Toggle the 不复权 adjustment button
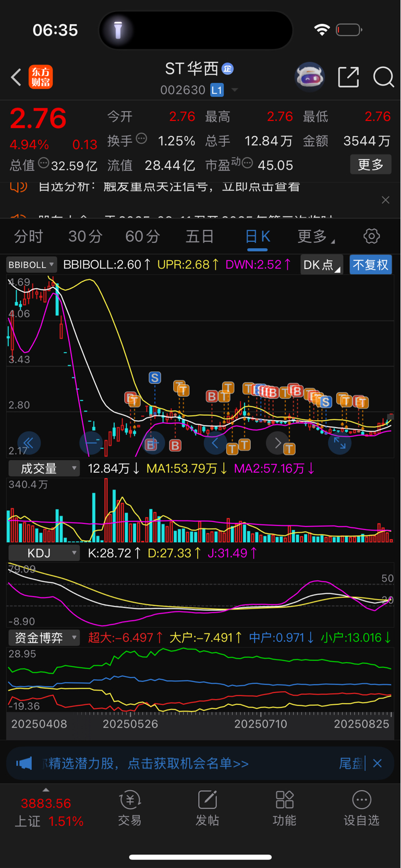This screenshot has width=401, height=868. tap(371, 265)
